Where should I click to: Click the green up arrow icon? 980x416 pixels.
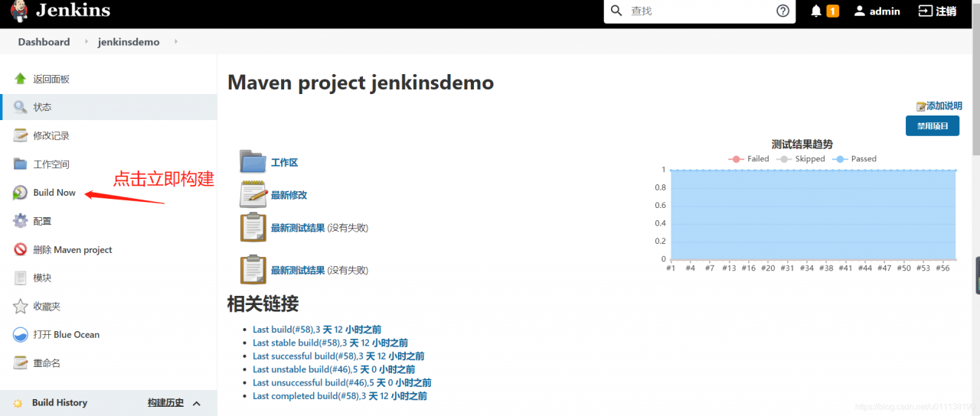coord(21,79)
